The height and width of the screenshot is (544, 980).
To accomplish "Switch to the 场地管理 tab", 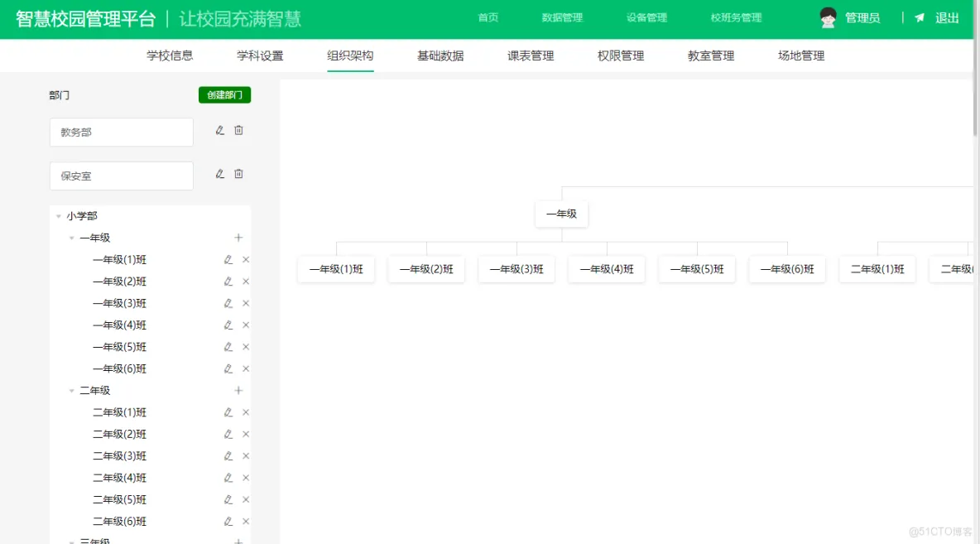I will pos(801,55).
